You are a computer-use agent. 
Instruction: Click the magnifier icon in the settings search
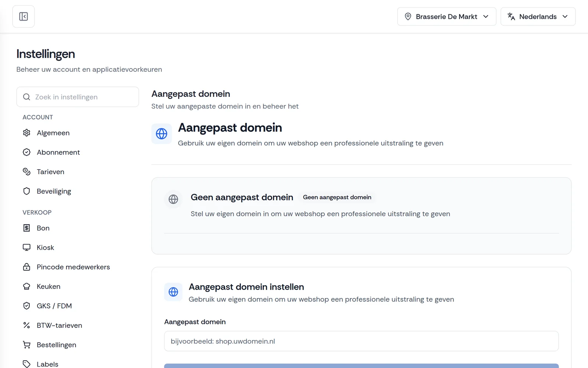26,97
